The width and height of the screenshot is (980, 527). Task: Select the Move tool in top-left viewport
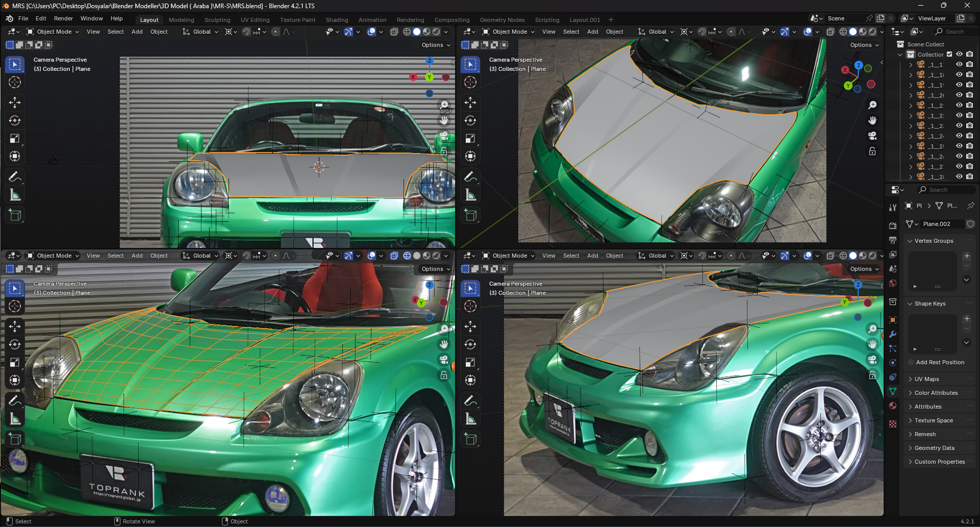(15, 103)
